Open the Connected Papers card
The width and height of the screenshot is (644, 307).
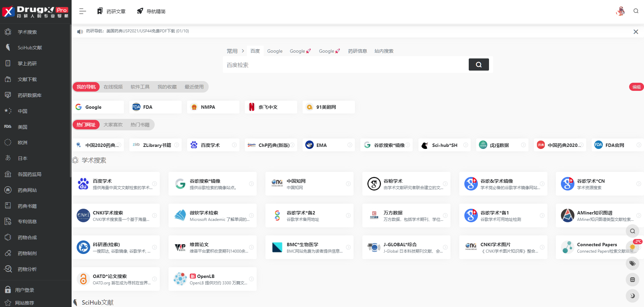coord(600,247)
